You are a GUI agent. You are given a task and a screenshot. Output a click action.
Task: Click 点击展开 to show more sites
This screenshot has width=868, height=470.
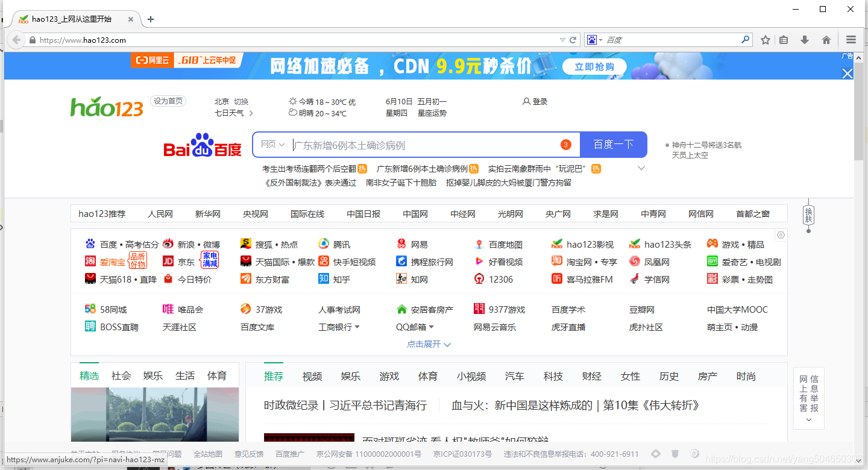click(429, 344)
